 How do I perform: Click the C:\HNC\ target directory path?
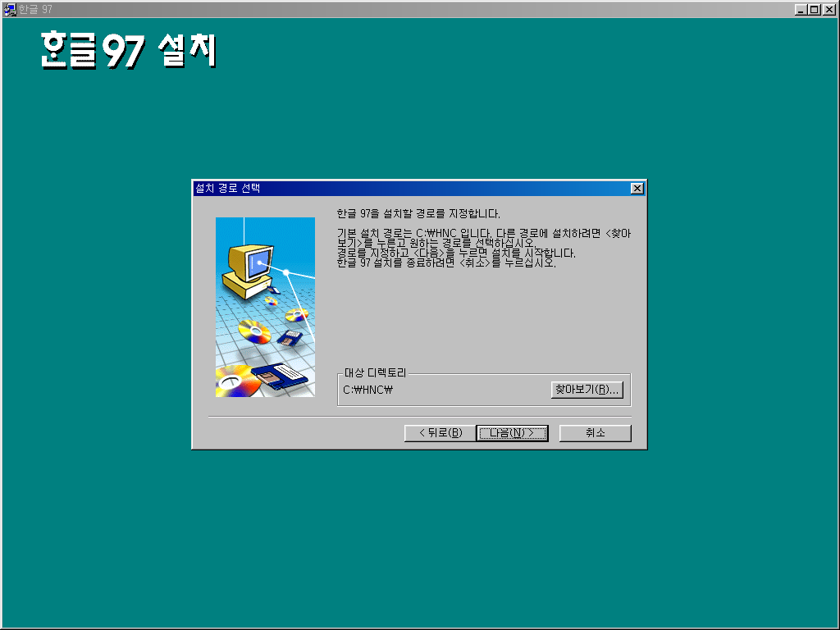[x=367, y=390]
